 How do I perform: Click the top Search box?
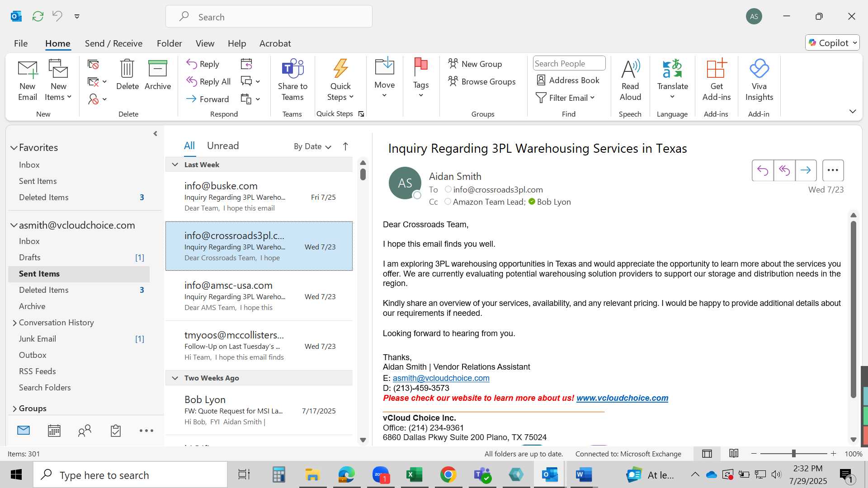(x=269, y=17)
